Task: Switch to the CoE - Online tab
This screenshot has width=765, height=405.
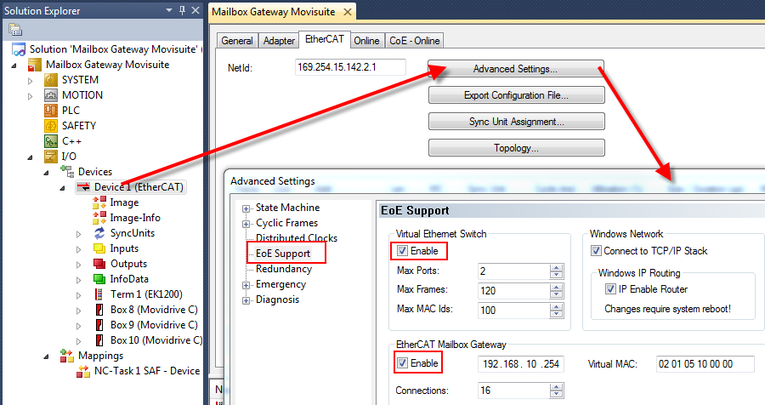Action: coord(414,41)
